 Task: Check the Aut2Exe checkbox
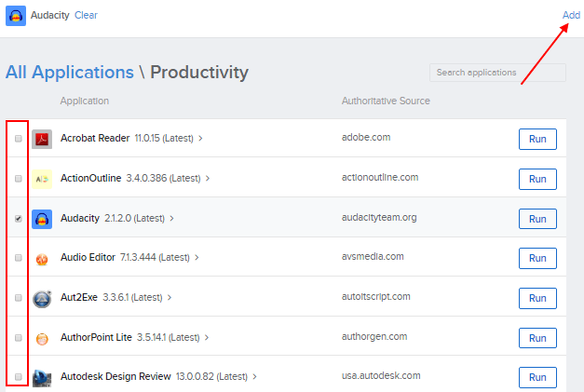(x=19, y=298)
